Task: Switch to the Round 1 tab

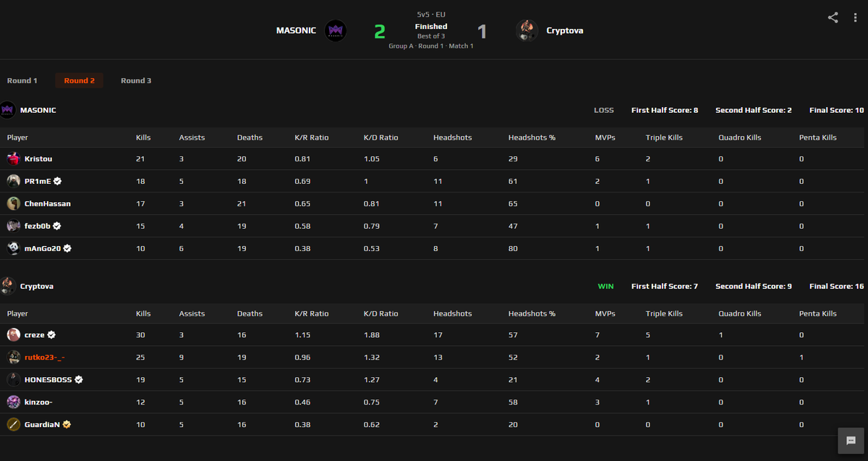Action: tap(22, 80)
